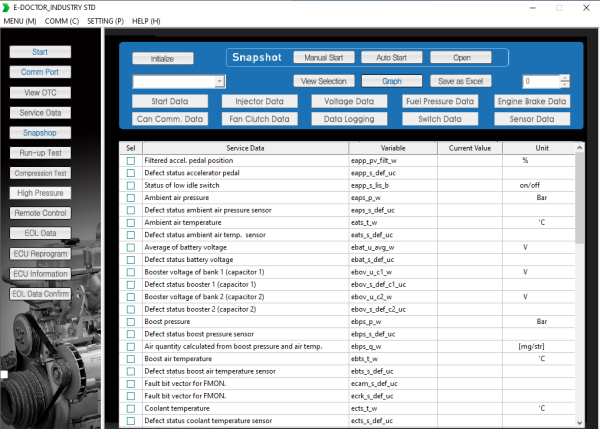Select the Ambient air pressure checkbox
This screenshot has height=429, width=600.
click(131, 198)
